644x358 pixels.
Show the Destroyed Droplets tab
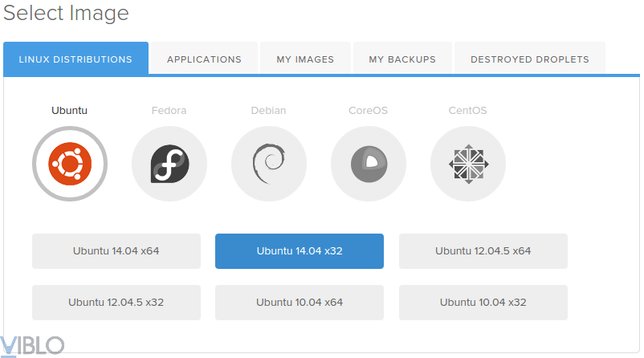pyautogui.click(x=530, y=59)
